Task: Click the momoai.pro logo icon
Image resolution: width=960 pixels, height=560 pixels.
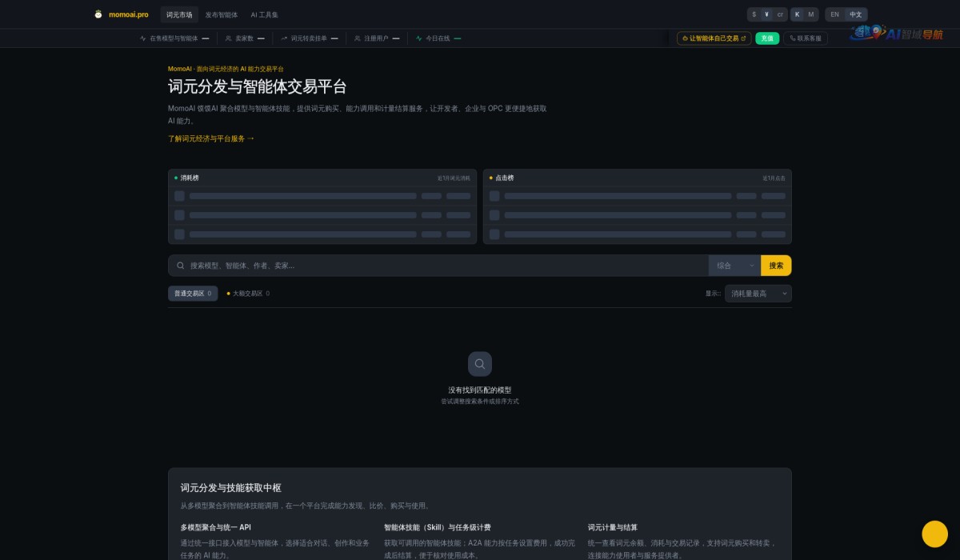Action: (98, 14)
